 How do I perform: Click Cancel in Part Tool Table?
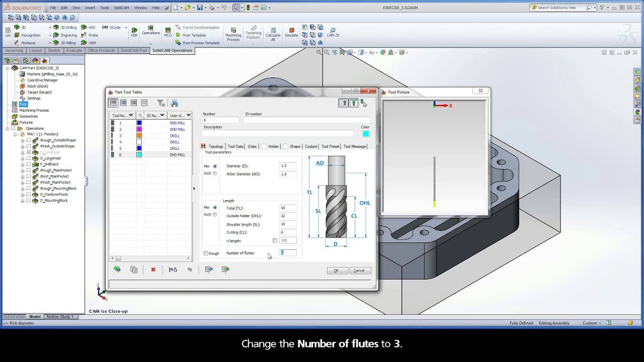359,270
